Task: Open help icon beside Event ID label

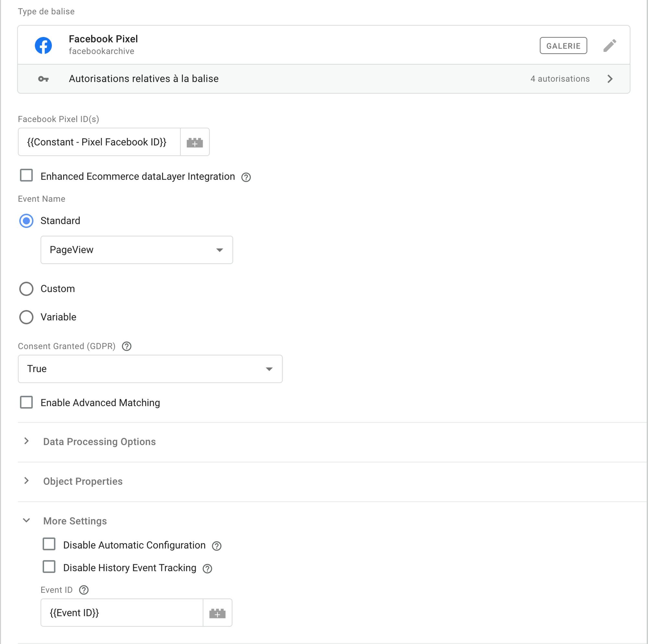Action: (x=84, y=590)
